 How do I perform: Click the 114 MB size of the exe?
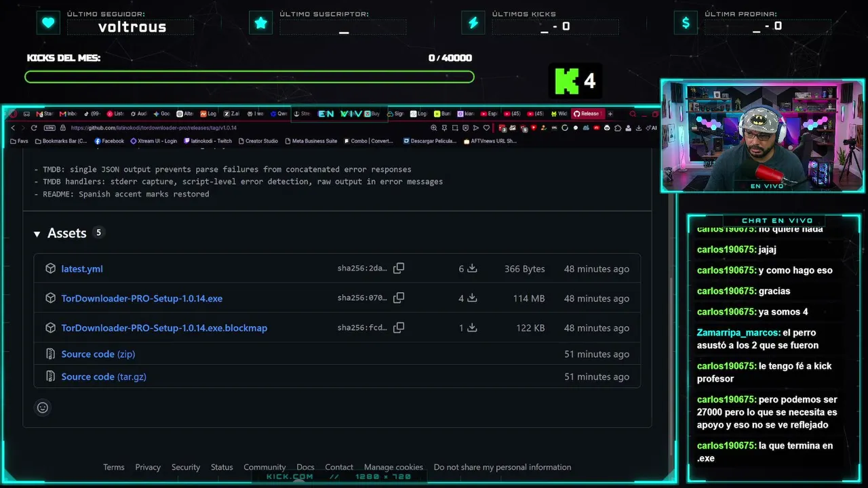(x=529, y=298)
